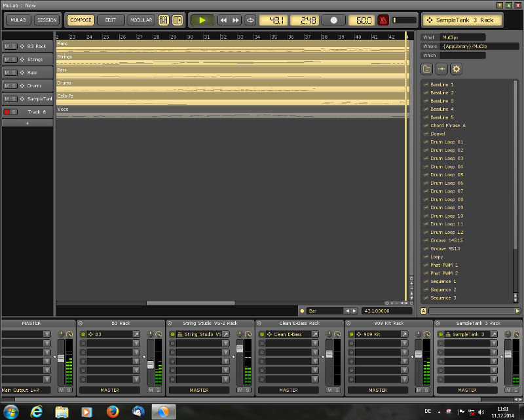Image resolution: width=524 pixels, height=420 pixels.
Task: Open Thunderbird from the taskbar
Action: click(138, 411)
